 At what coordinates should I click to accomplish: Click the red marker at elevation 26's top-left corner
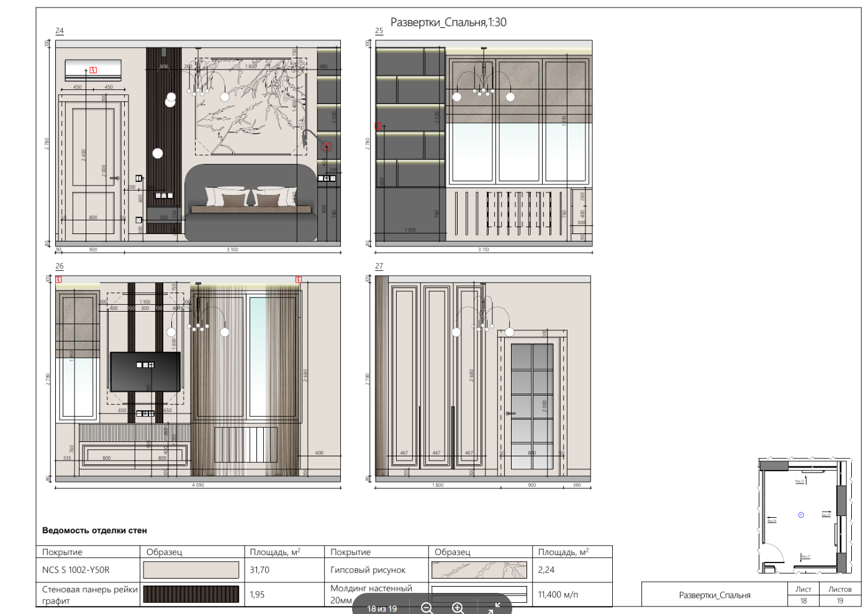59,280
